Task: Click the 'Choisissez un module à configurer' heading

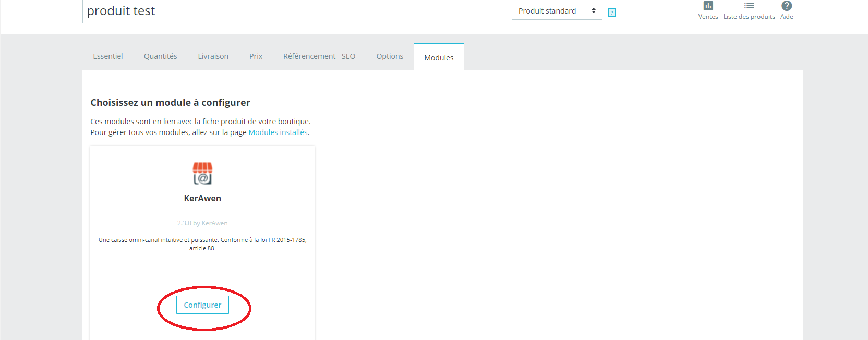Action: (x=171, y=103)
